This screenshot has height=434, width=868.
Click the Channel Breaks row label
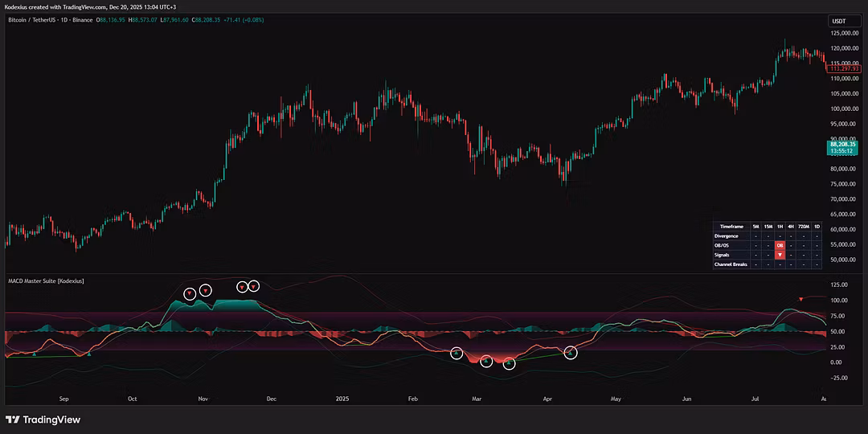tap(731, 264)
